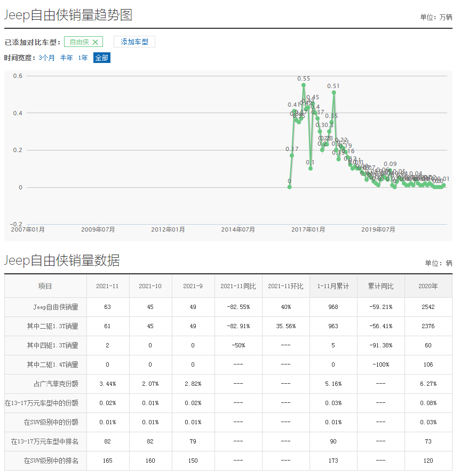Image resolution: width=460 pixels, height=476 pixels.
Task: Click the 150 ranking cell
Action: click(193, 461)
